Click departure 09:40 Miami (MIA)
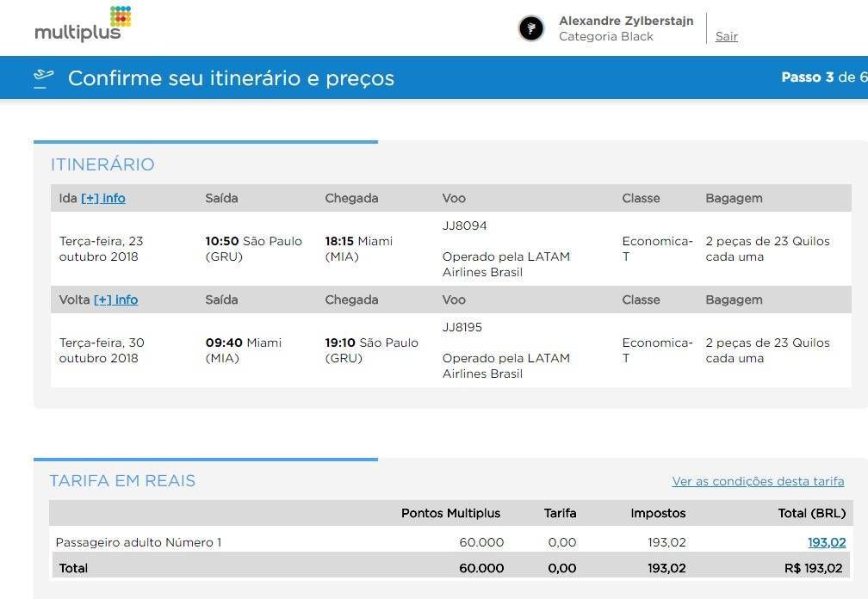Image resolution: width=868 pixels, height=599 pixels. 244,350
